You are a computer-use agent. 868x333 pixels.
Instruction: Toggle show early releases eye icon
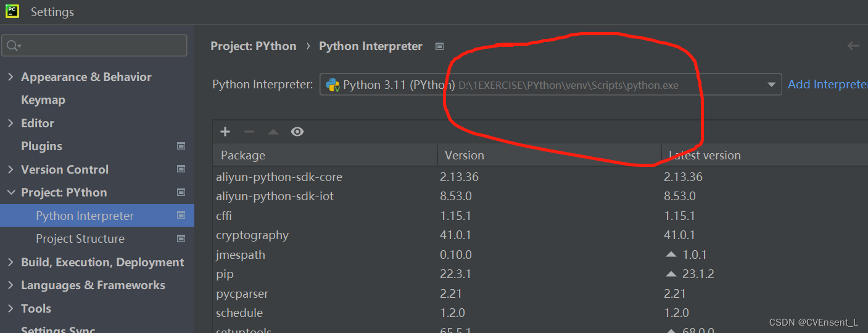coord(297,132)
